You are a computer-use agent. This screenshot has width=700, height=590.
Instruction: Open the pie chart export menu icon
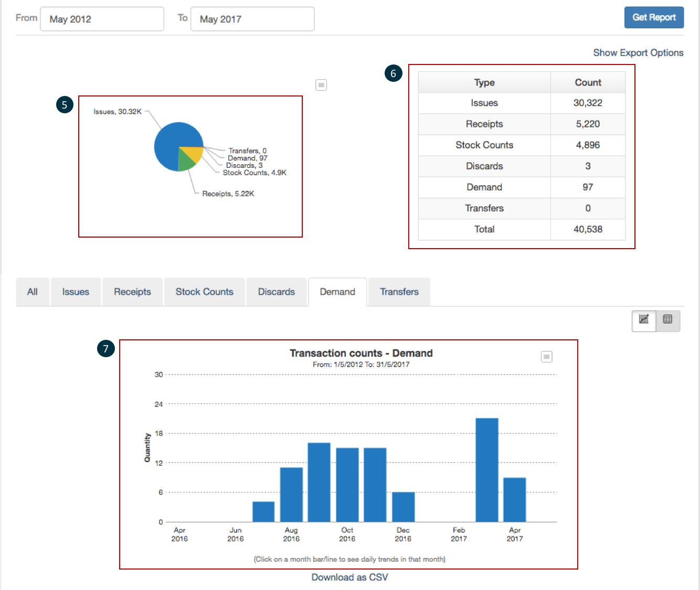point(321,84)
